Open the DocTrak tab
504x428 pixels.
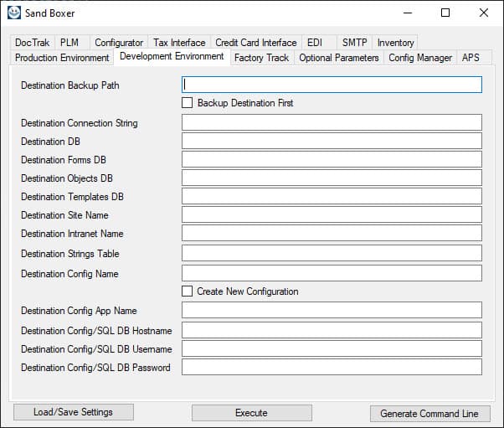tap(33, 43)
